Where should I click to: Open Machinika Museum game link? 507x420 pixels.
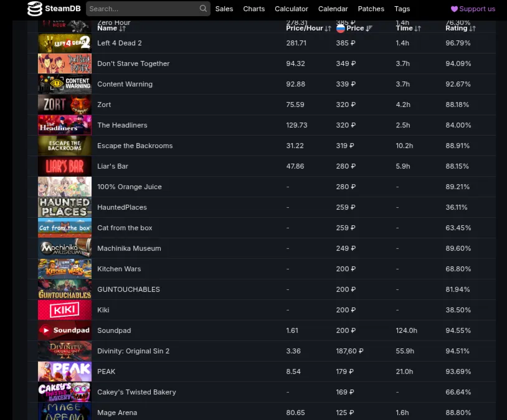[x=129, y=248]
